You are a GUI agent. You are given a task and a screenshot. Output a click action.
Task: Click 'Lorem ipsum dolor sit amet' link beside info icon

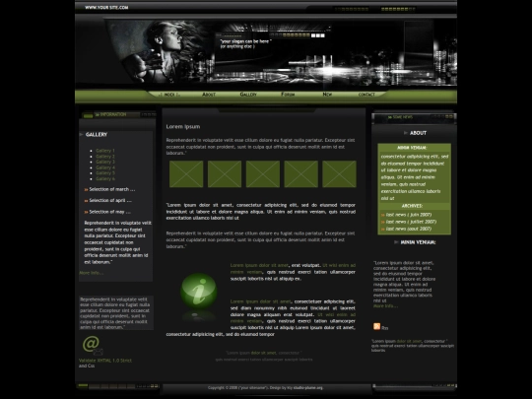tap(259, 265)
